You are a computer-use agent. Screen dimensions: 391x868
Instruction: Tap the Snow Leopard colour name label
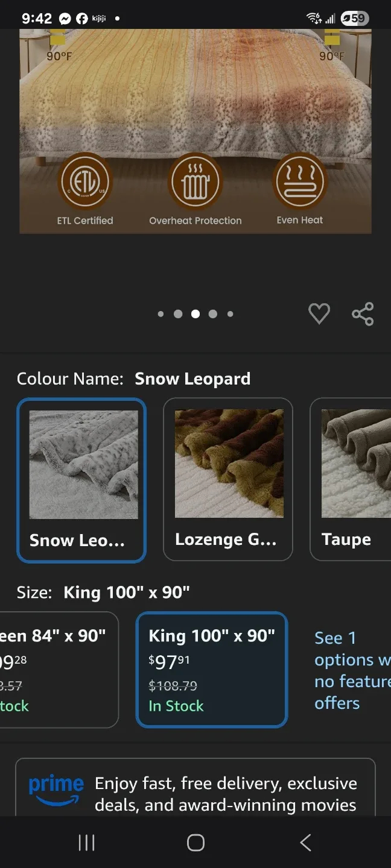click(192, 379)
